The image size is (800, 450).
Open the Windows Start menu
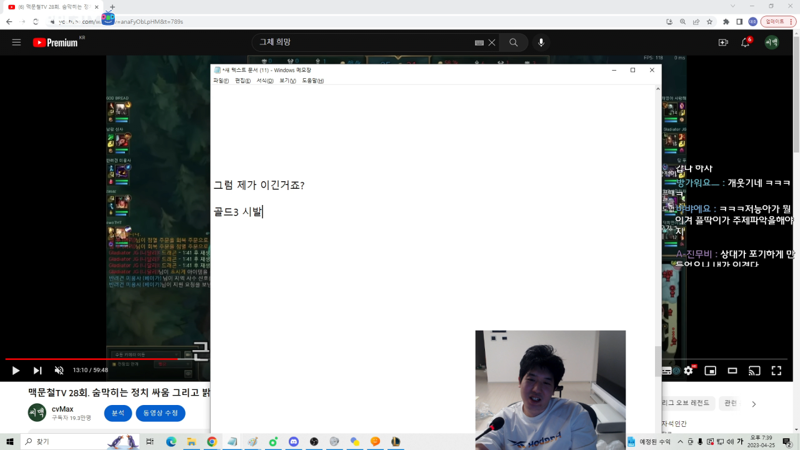pos(9,441)
